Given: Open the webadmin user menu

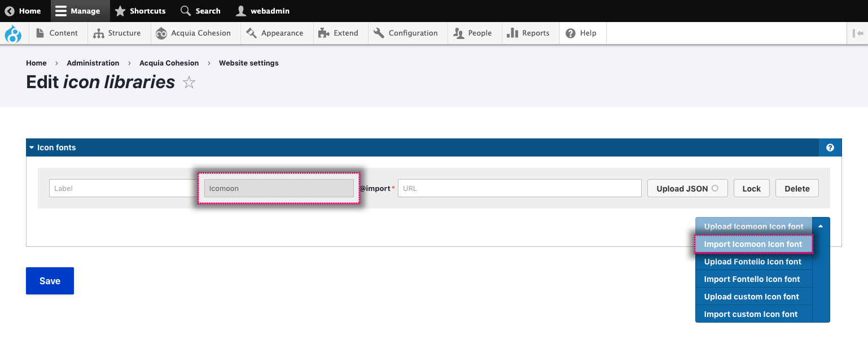Looking at the screenshot, I should pyautogui.click(x=263, y=11).
